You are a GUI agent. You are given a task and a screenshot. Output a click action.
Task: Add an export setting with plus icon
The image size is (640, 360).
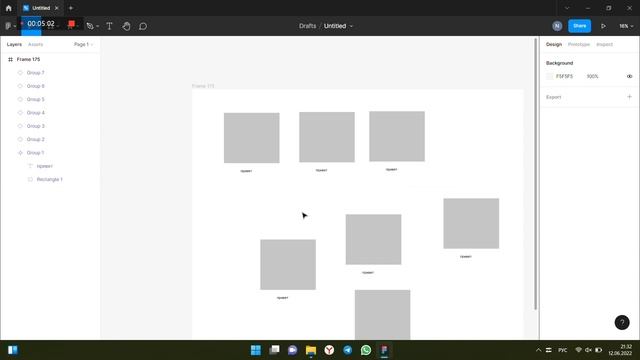[629, 97]
